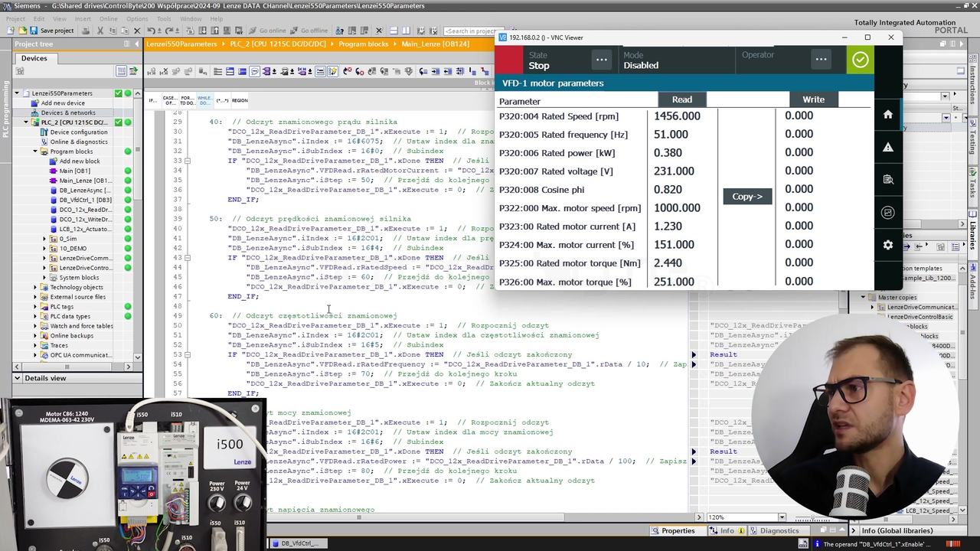
Task: Click the Go offline toolbar button
Action: pos(309,31)
